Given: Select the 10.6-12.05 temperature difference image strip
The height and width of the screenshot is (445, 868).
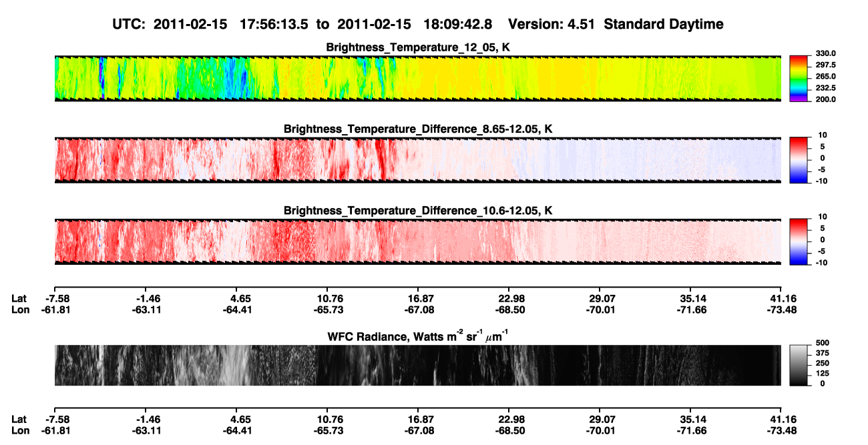Looking at the screenshot, I should [x=417, y=242].
